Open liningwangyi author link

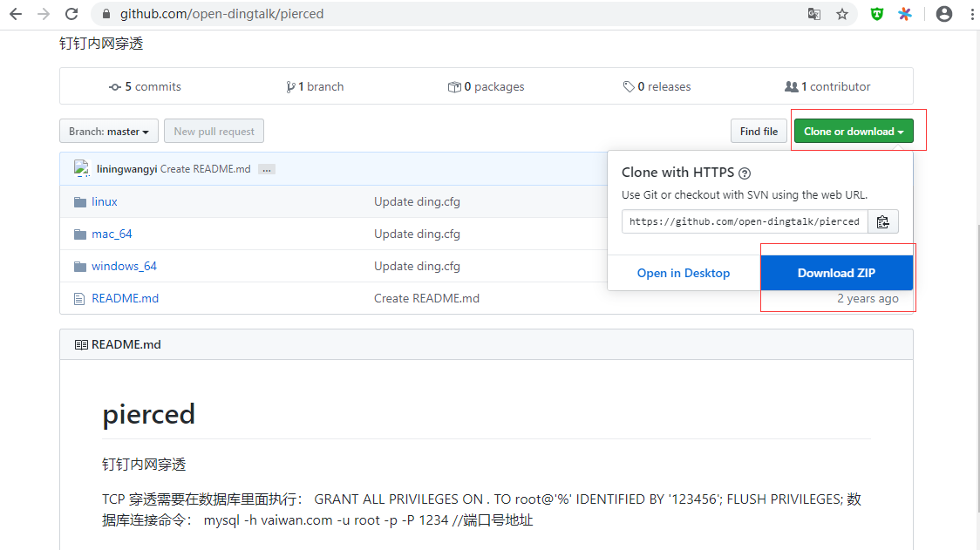[127, 169]
